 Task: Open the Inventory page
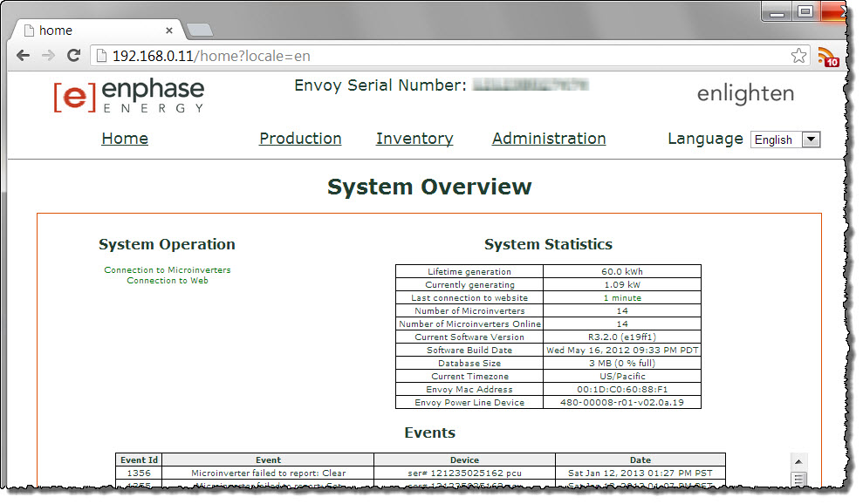414,138
